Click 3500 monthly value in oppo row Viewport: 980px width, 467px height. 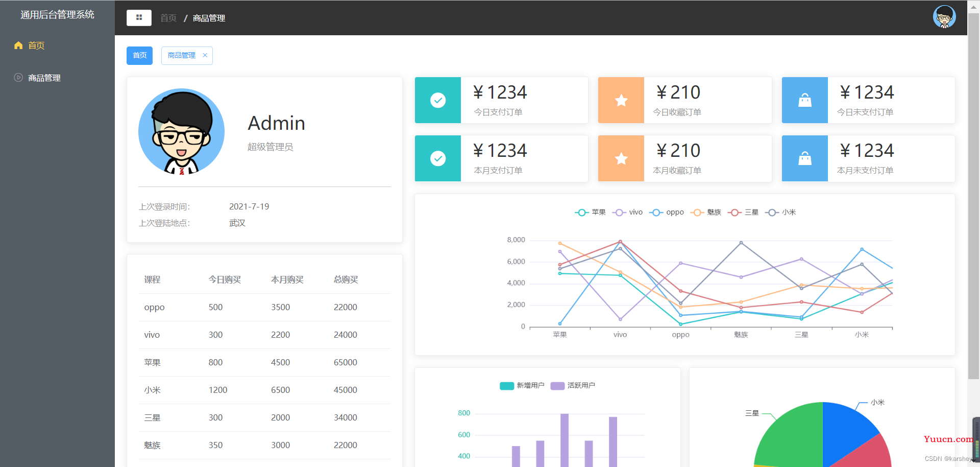(280, 307)
